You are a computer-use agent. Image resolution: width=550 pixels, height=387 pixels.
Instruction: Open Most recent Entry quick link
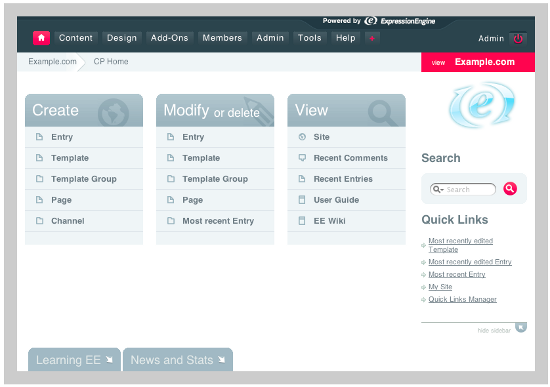point(457,274)
